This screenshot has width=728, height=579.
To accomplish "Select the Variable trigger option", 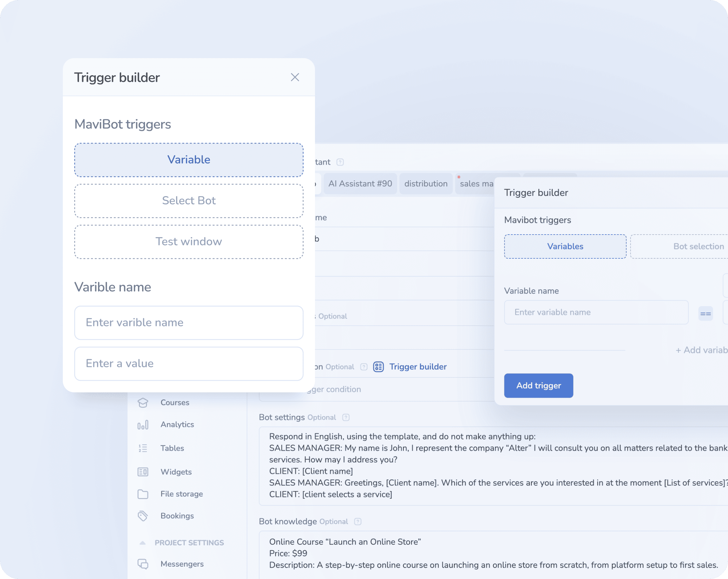I will [x=189, y=160].
